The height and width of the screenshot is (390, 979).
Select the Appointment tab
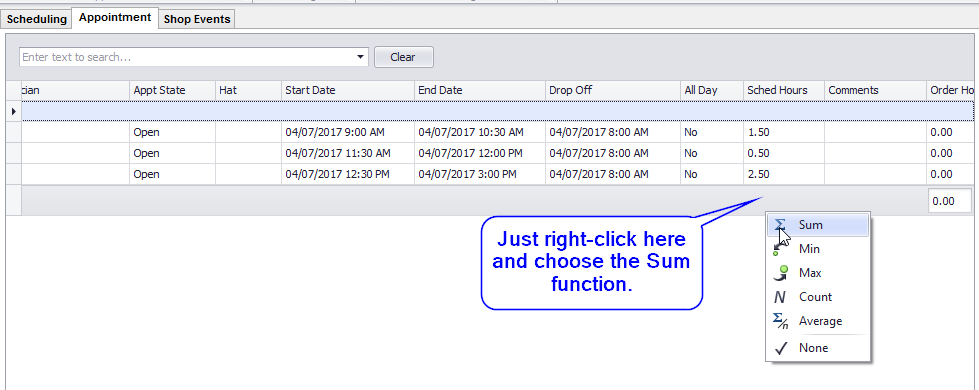115,17
